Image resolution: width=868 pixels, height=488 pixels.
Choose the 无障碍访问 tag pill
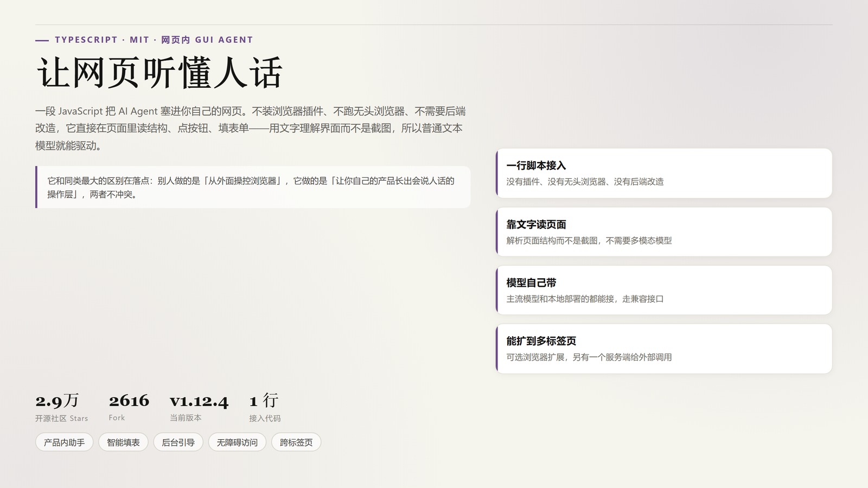(x=237, y=442)
